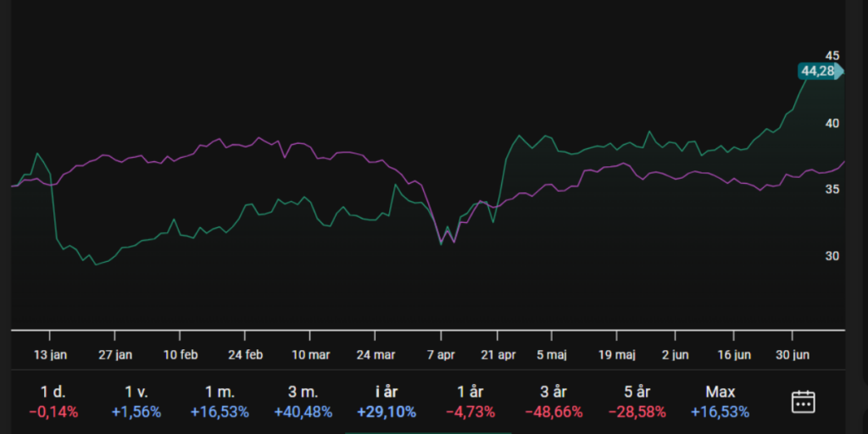Click the 19 maj date label
This screenshot has width=868, height=434.
tap(616, 355)
